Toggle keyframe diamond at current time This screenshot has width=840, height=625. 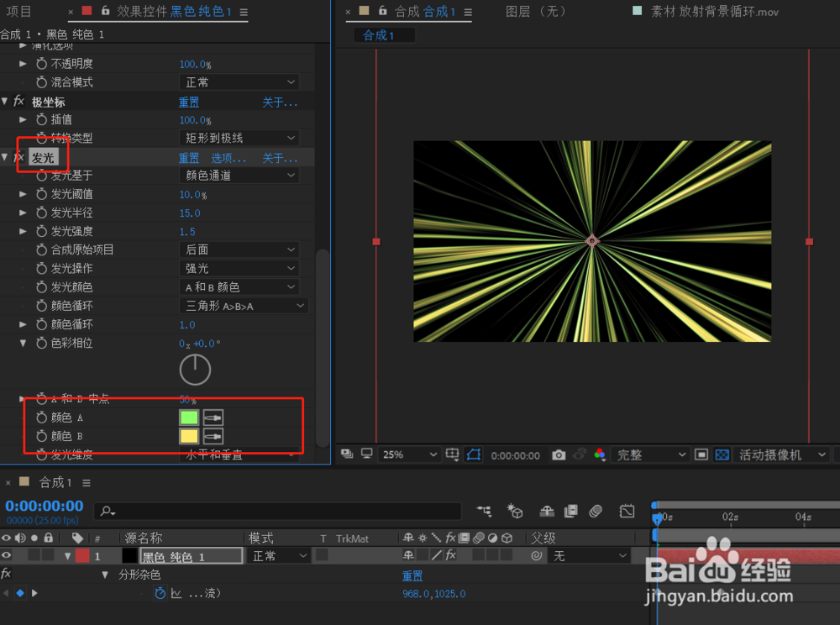[20, 593]
